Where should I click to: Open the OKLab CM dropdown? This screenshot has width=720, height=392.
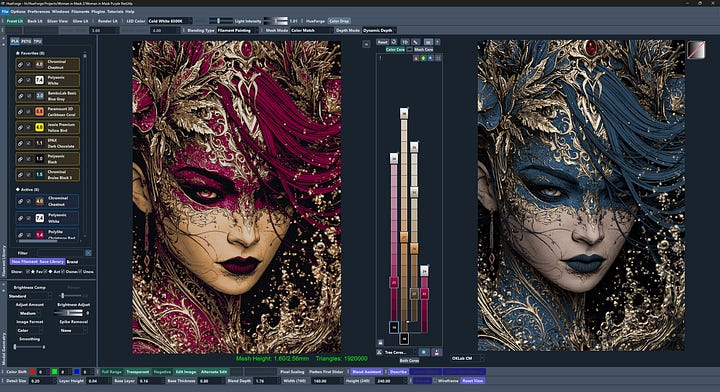[x=467, y=358]
